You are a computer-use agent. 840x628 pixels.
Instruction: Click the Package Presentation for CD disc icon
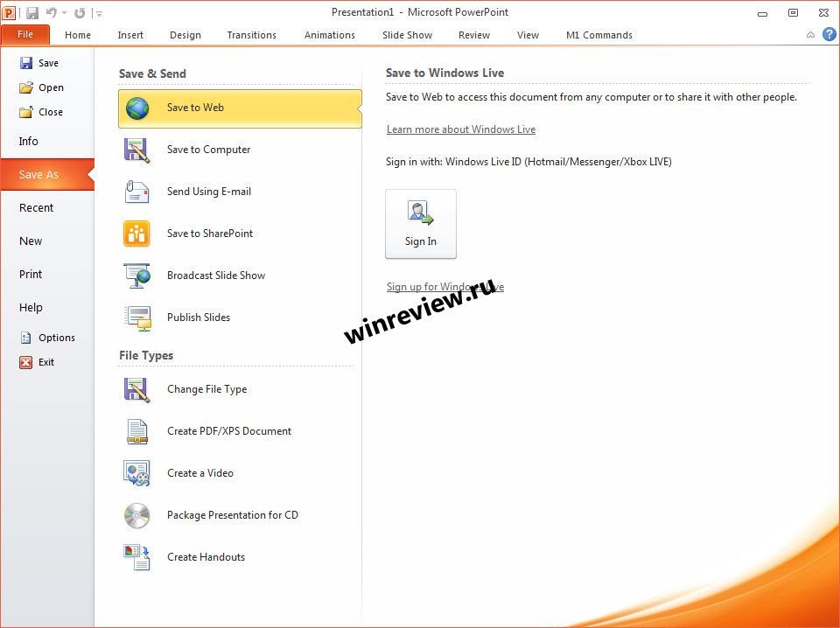click(x=137, y=515)
